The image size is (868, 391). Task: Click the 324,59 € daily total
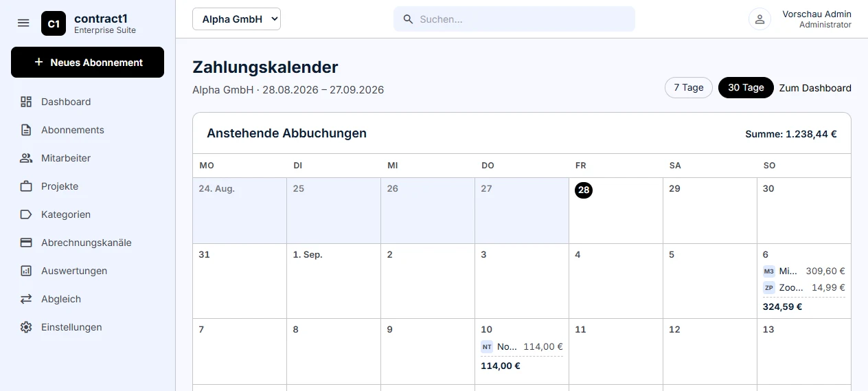point(782,306)
